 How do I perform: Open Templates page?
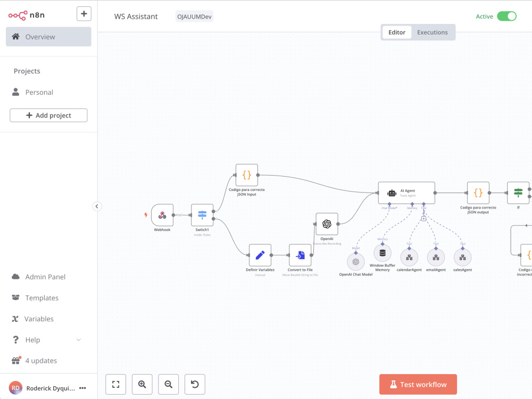(x=41, y=298)
